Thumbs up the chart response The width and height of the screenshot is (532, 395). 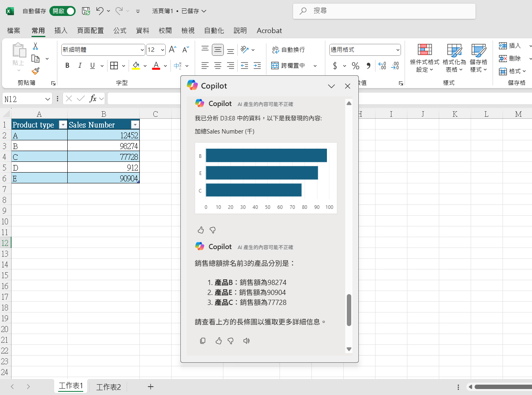(x=201, y=230)
